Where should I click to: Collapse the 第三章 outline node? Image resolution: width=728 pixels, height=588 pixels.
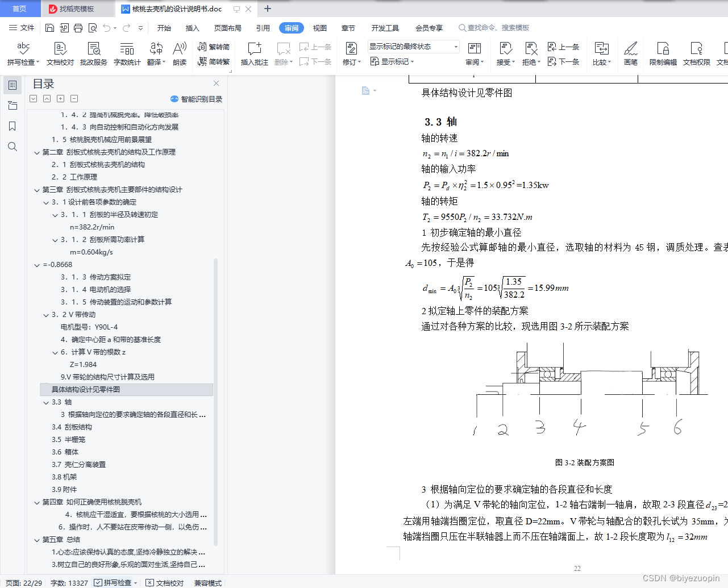coord(37,190)
